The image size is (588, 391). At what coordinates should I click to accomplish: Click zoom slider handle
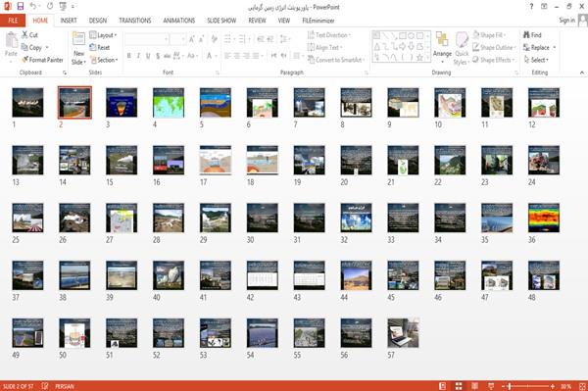pos(510,386)
